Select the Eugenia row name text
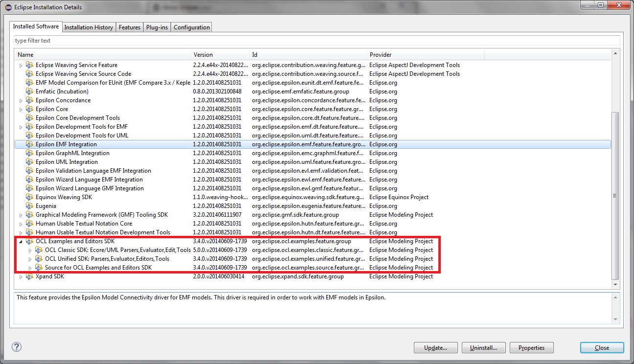The width and height of the screenshot is (634, 364). pyautogui.click(x=46, y=206)
